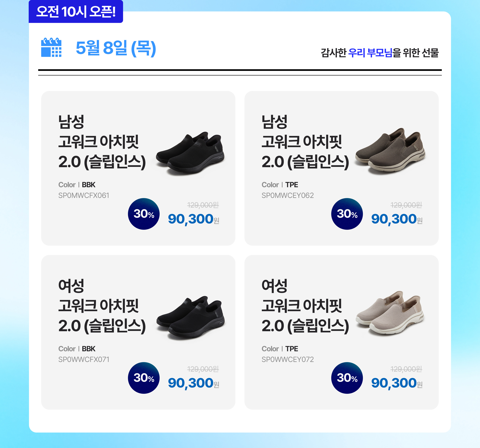480x448 pixels.
Task: Click the 30% badge on men's taupe shoe
Action: point(347,214)
